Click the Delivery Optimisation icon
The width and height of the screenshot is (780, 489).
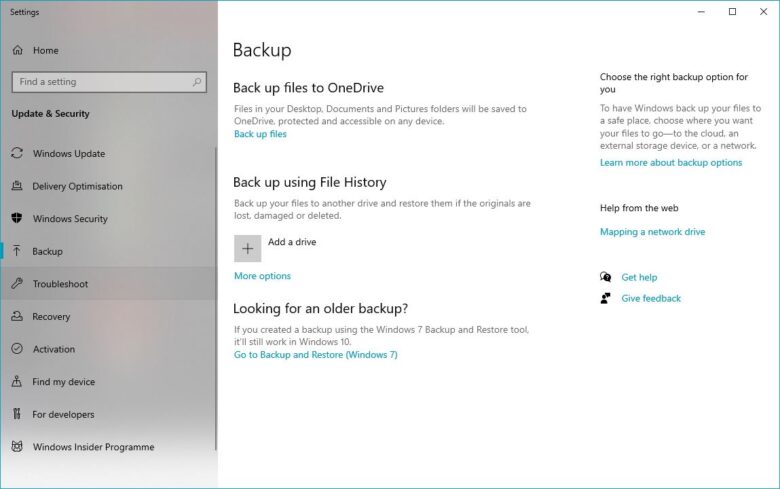click(17, 186)
